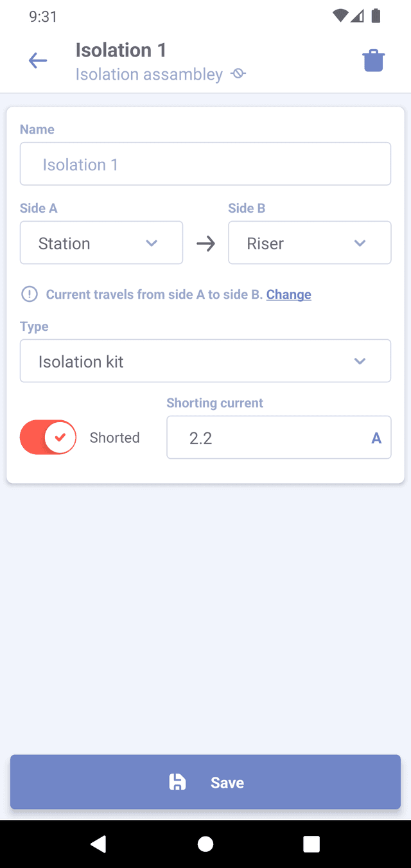Tap the back arrow icon
Screen dimensions: 411x868
pos(38,61)
